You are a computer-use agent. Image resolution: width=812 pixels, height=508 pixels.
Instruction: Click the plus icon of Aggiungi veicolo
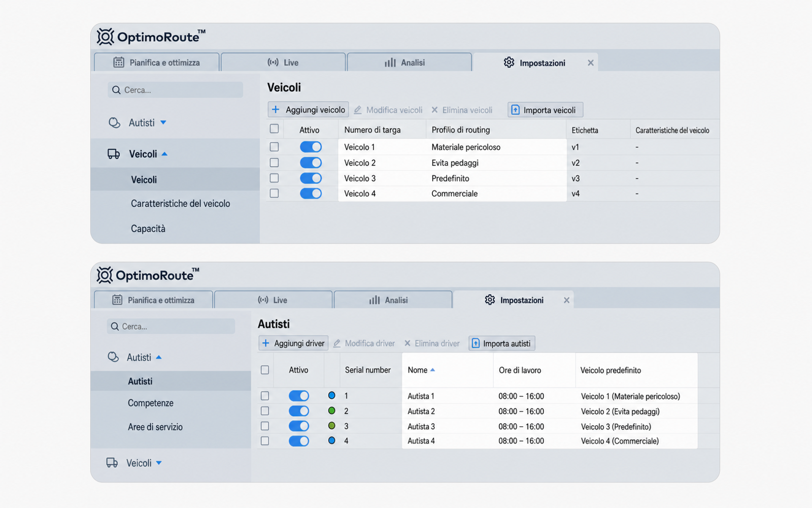tap(276, 110)
